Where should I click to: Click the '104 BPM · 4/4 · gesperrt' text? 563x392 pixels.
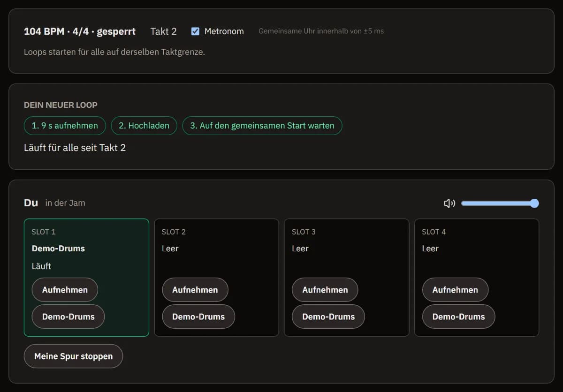click(80, 31)
